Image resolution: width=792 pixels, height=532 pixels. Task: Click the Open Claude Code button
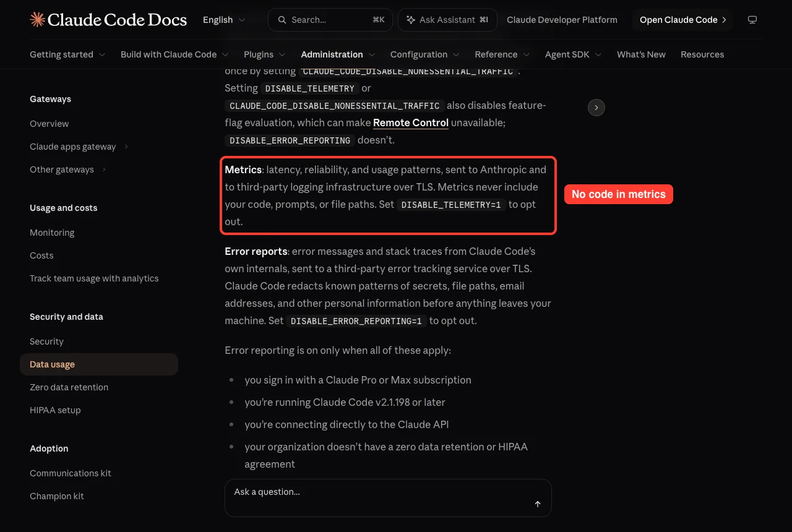682,20
